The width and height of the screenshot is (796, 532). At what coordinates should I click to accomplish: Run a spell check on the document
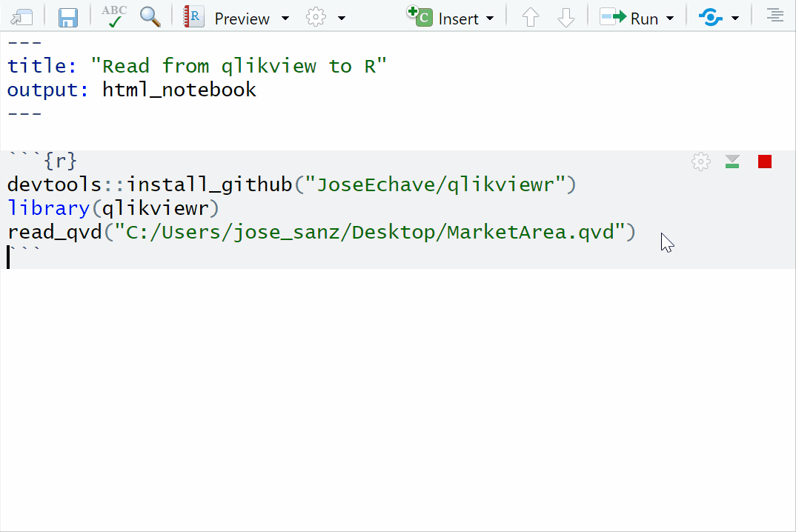(113, 17)
